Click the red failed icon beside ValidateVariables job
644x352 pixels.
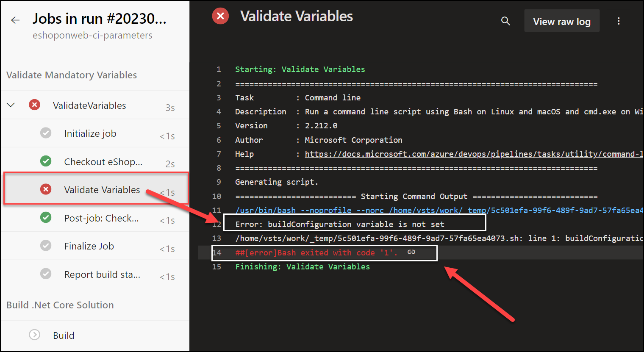(x=34, y=105)
